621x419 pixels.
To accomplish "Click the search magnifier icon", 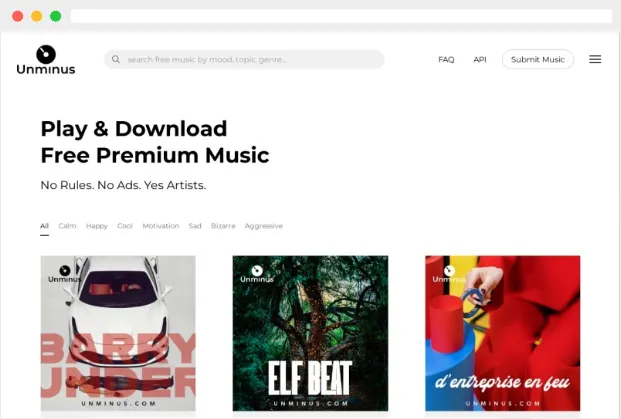I will [116, 59].
